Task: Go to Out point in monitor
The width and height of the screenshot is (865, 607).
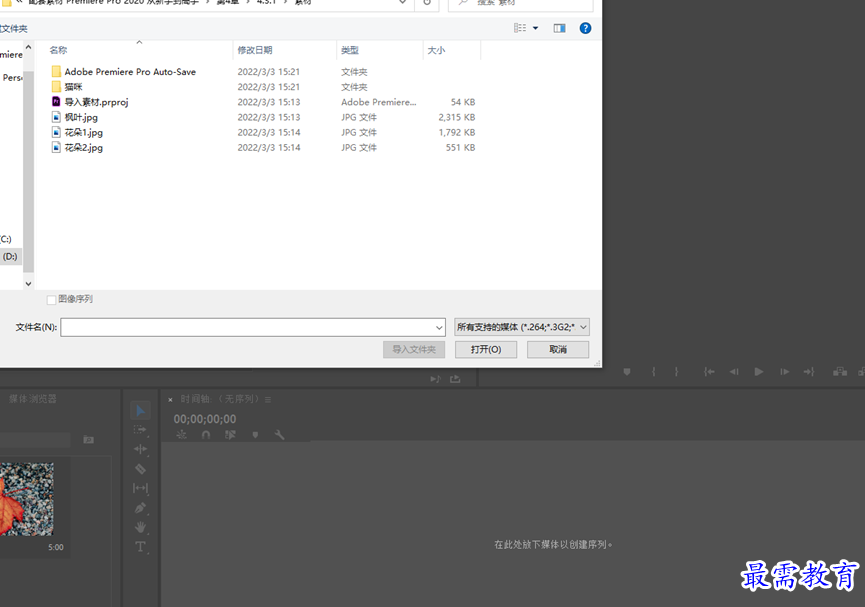Action: pyautogui.click(x=809, y=372)
